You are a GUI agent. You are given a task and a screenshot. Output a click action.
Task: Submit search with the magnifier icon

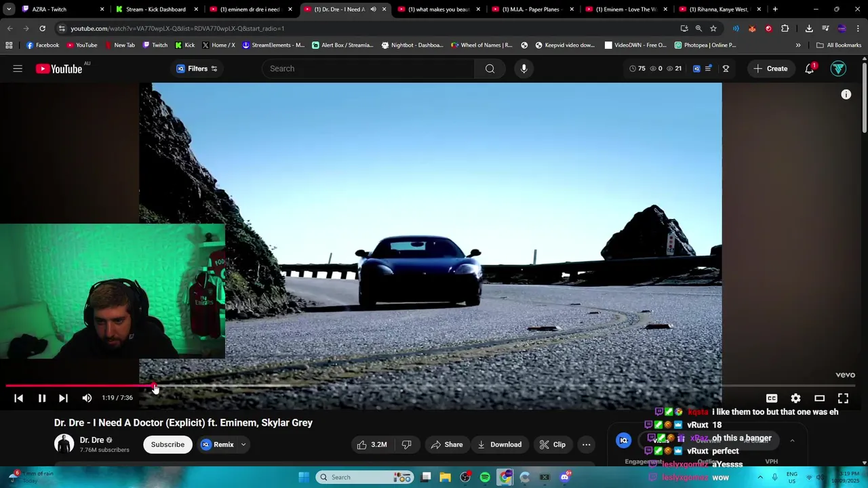coord(490,68)
